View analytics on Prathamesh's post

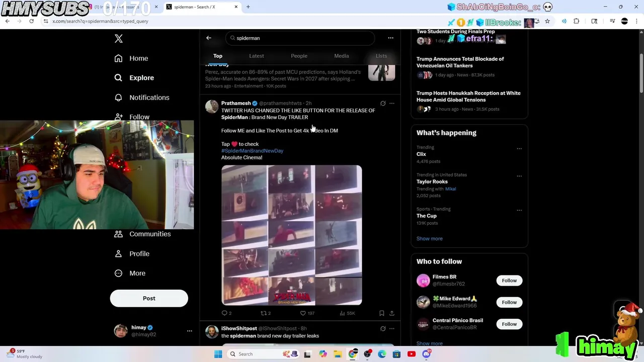(347, 313)
